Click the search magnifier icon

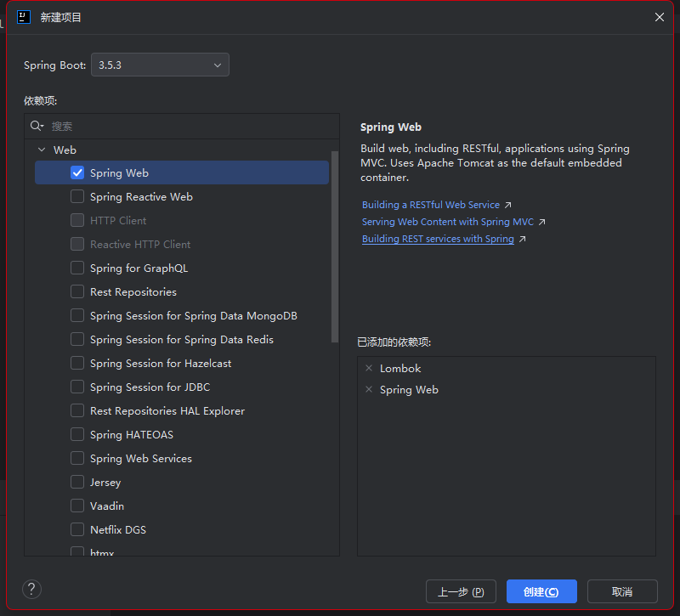coord(37,126)
